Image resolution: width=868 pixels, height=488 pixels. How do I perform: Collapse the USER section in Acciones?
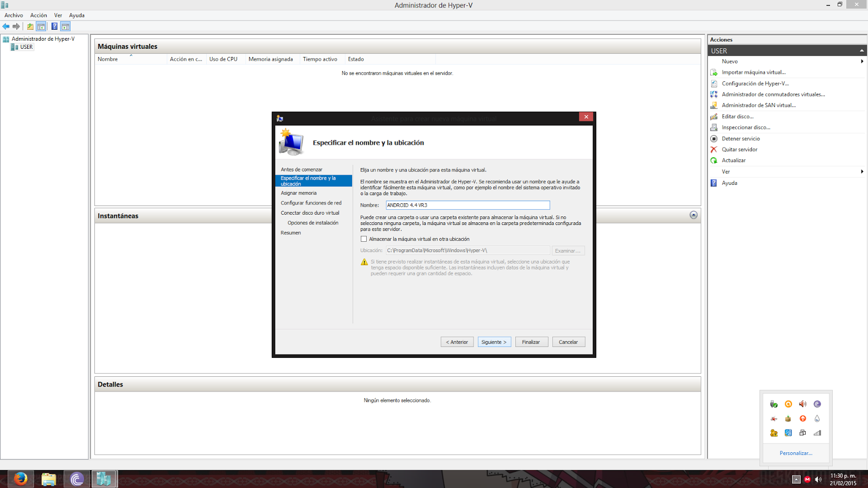coord(861,50)
